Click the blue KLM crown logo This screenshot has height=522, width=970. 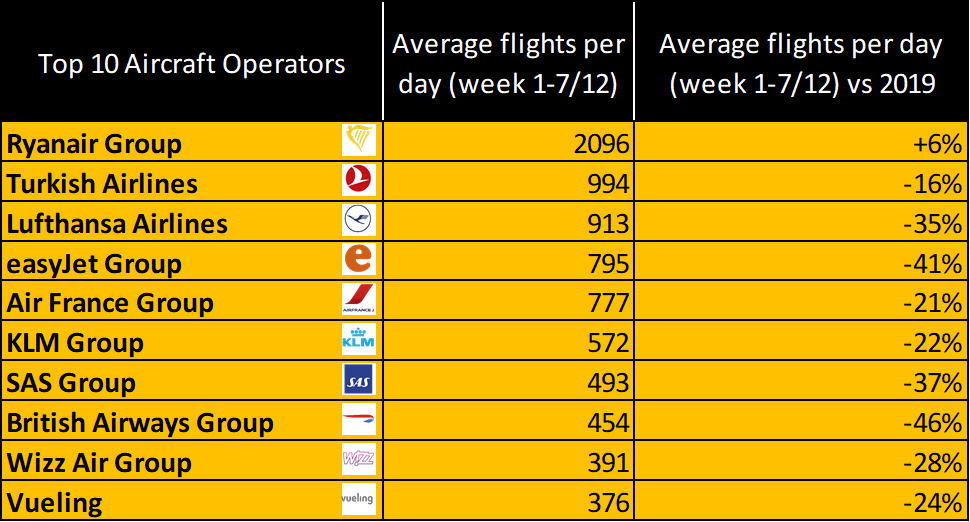(358, 341)
